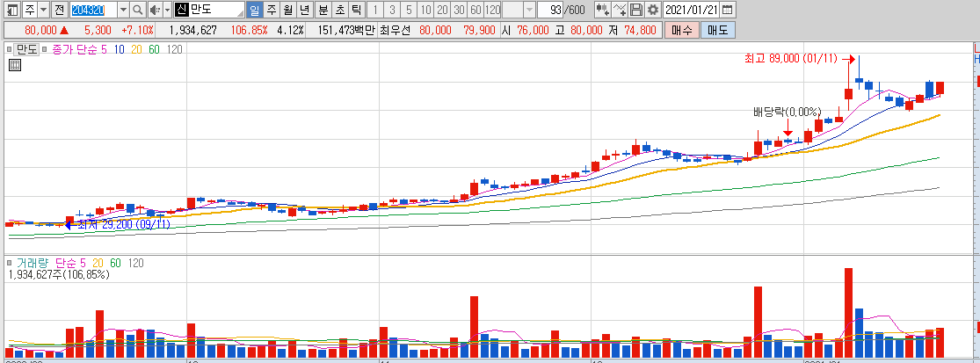Click the stock code field 204320
Image resolution: width=980 pixels, height=363 pixels.
[x=92, y=10]
